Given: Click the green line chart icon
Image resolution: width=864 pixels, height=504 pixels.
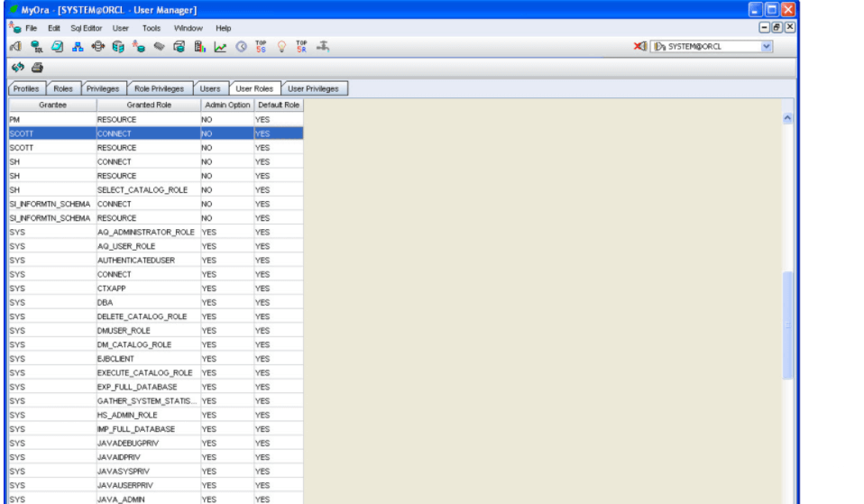Looking at the screenshot, I should [x=220, y=47].
